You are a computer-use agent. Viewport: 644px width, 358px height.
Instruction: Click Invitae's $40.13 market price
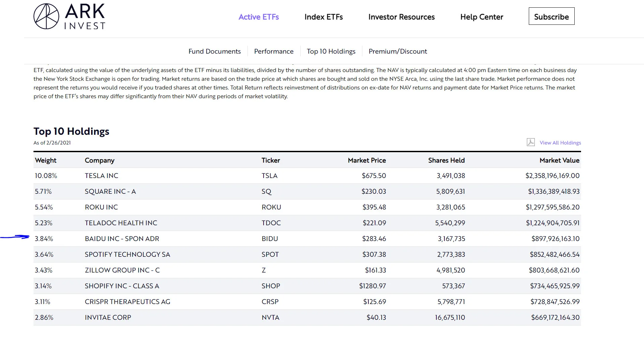tap(376, 317)
